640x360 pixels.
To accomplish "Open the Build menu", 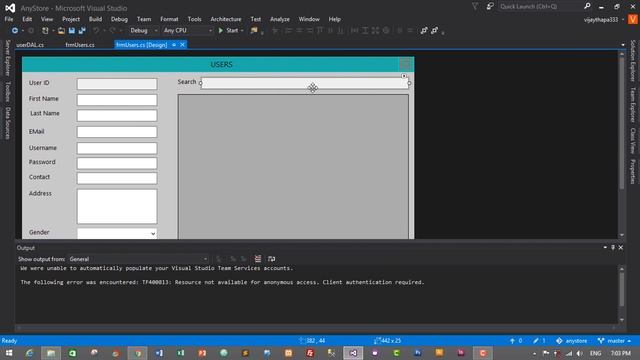I will 96,19.
